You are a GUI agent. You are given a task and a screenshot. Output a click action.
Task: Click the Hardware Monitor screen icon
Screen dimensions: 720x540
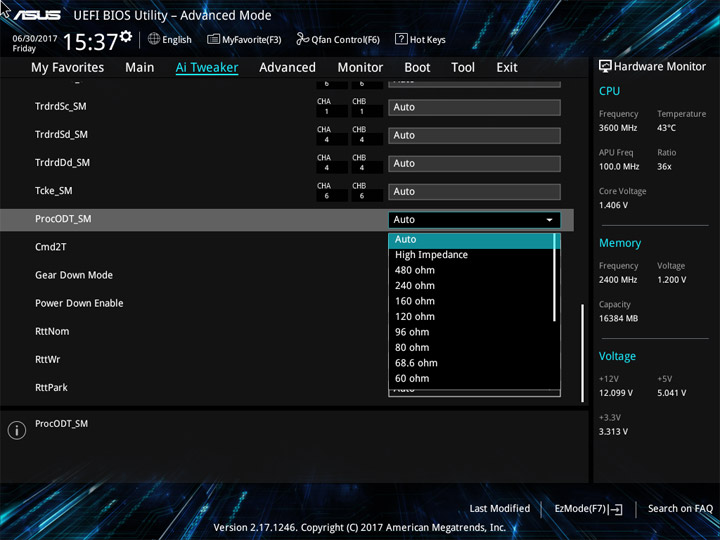[x=605, y=66]
